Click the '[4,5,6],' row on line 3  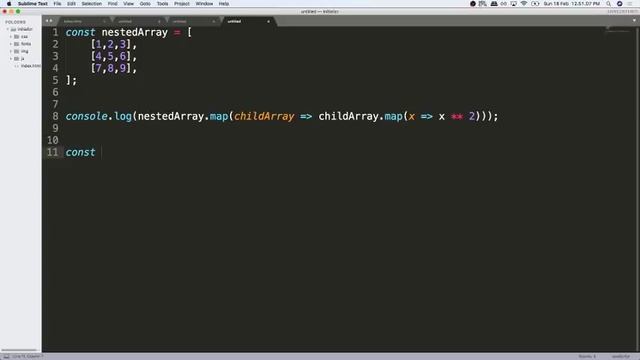point(113,56)
